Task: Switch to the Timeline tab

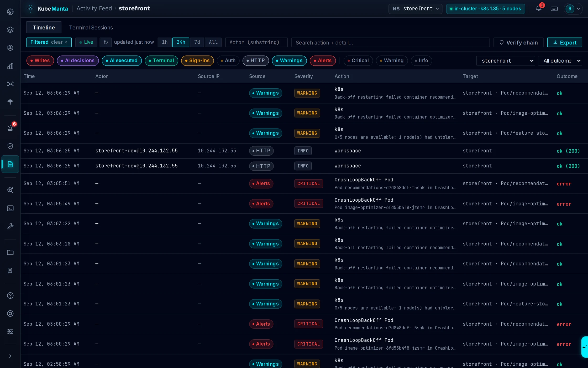Action: (x=44, y=28)
